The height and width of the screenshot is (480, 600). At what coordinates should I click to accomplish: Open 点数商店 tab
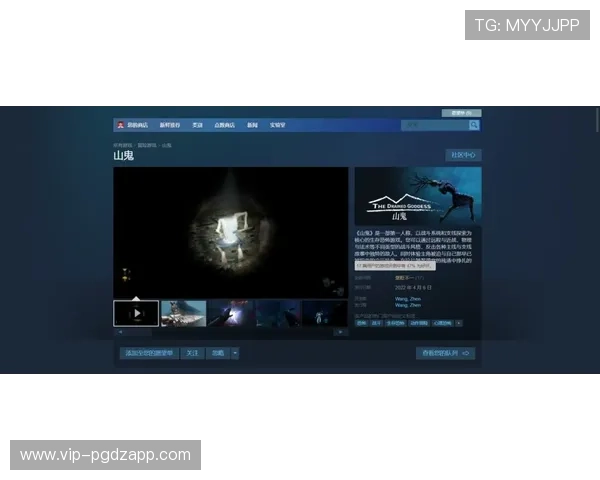pos(224,125)
